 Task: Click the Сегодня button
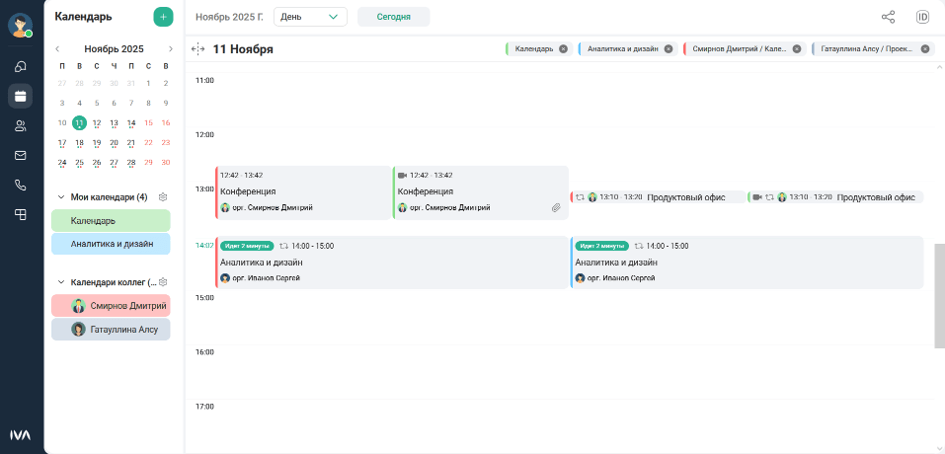[x=393, y=17]
